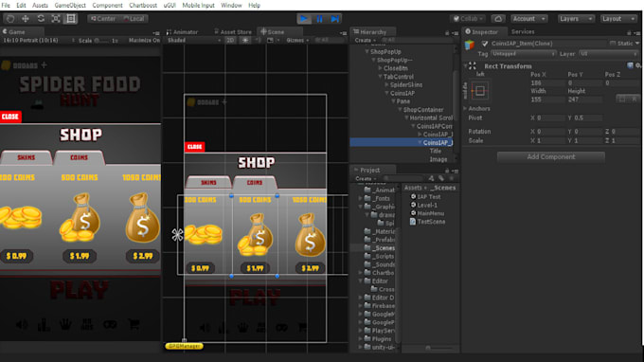Click the Project search-by-label tag icon

coord(441,178)
